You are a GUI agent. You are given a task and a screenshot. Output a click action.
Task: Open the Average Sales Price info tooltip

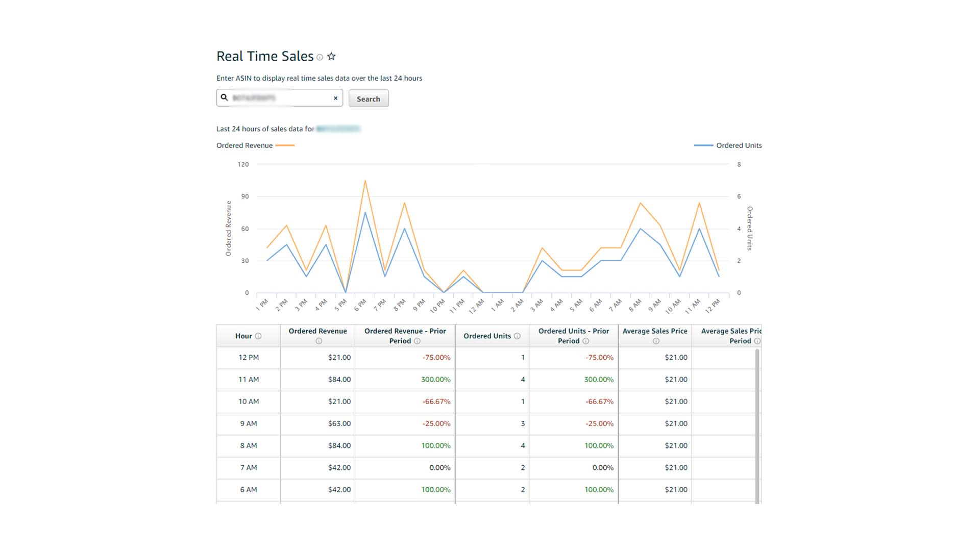click(x=655, y=341)
